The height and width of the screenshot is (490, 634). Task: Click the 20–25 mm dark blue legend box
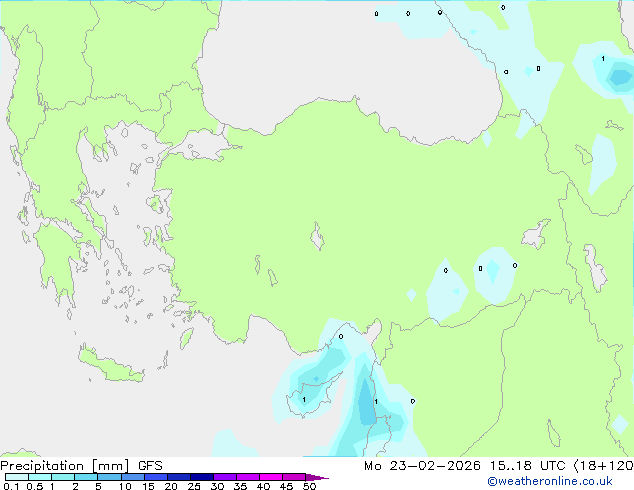point(178,477)
